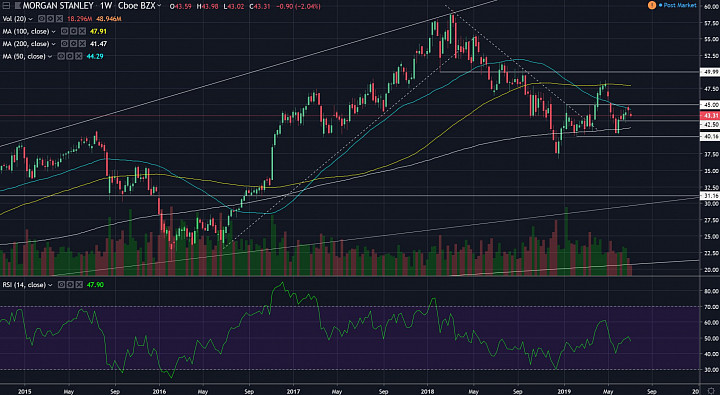The width and height of the screenshot is (720, 395).
Task: Click the 49.99 horizontal line price label
Action: click(x=709, y=72)
